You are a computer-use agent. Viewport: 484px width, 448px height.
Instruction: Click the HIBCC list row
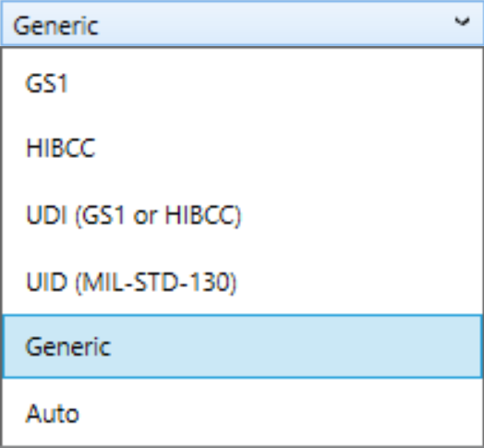[x=242, y=148]
